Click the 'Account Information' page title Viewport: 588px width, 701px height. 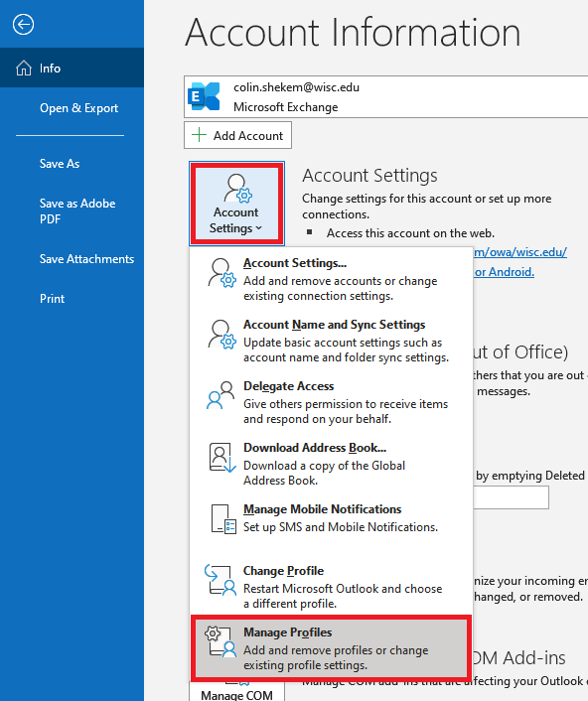(x=353, y=32)
